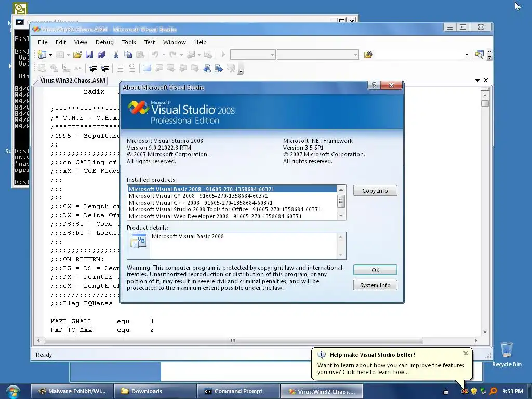Click OK in the About dialog
This screenshot has width=532, height=399.
(x=375, y=270)
